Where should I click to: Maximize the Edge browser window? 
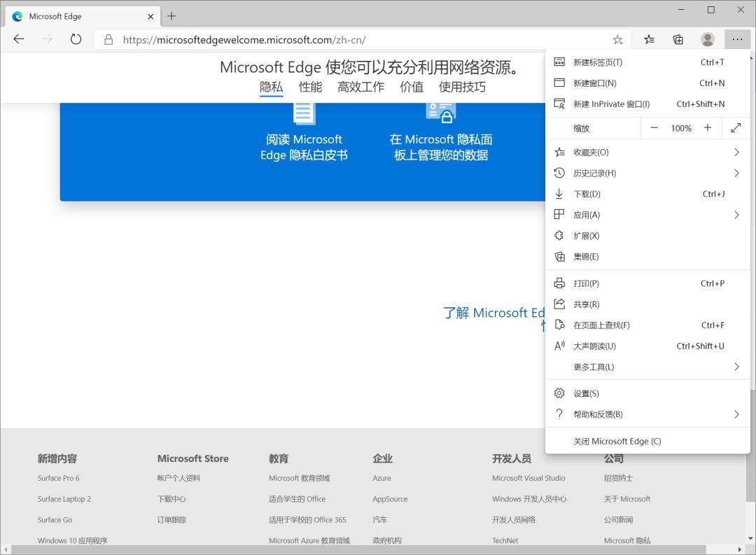click(710, 10)
